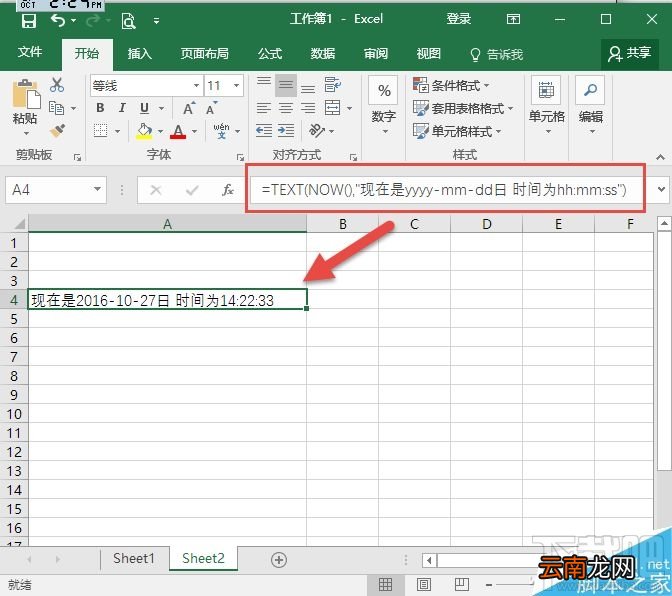Click Bottom Align icon
The height and width of the screenshot is (596, 672).
coord(308,89)
